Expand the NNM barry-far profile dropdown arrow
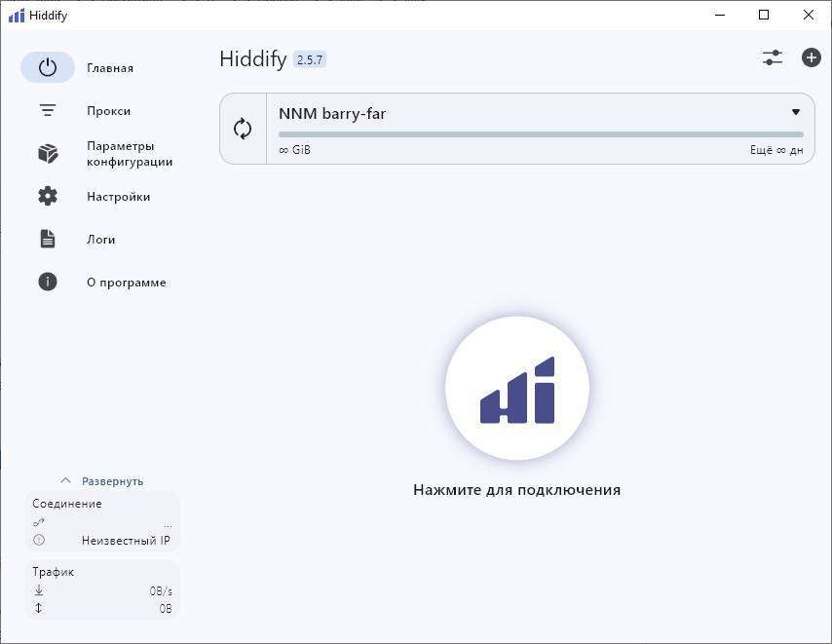This screenshot has height=644, width=832. [796, 112]
